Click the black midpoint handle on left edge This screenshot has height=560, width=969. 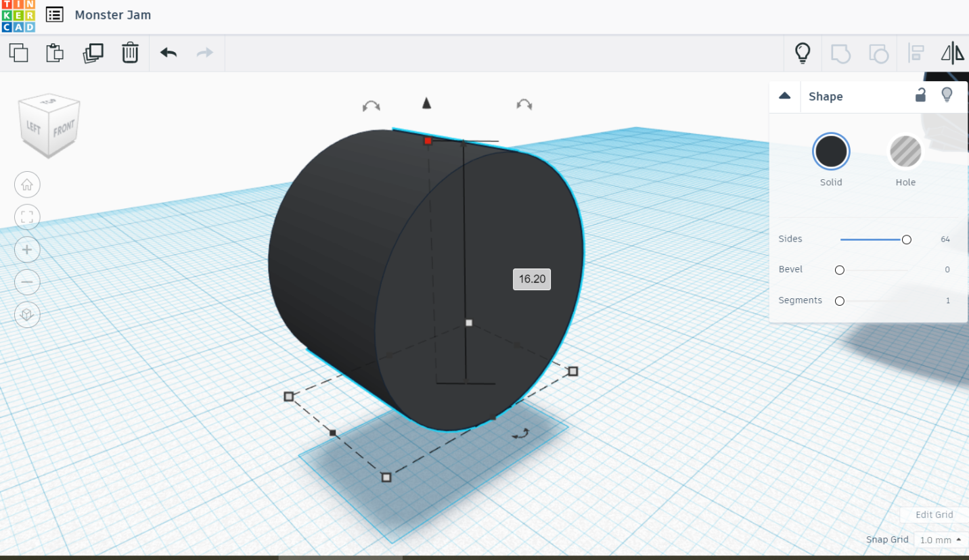click(x=333, y=432)
